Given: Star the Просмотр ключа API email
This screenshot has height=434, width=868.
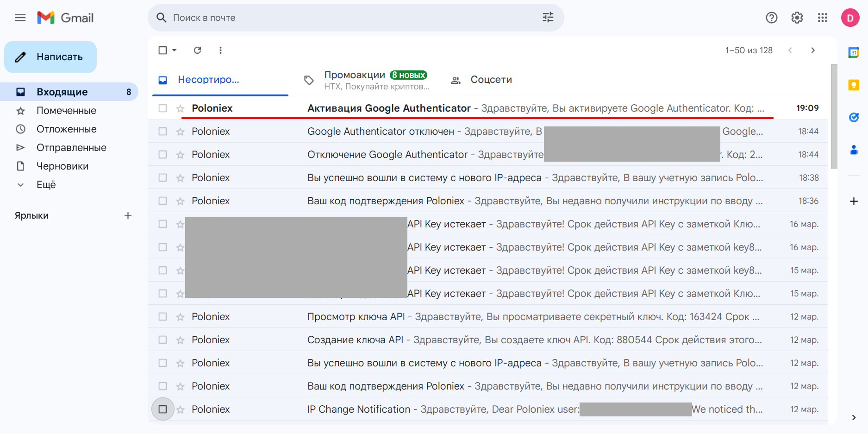Looking at the screenshot, I should click(x=180, y=317).
